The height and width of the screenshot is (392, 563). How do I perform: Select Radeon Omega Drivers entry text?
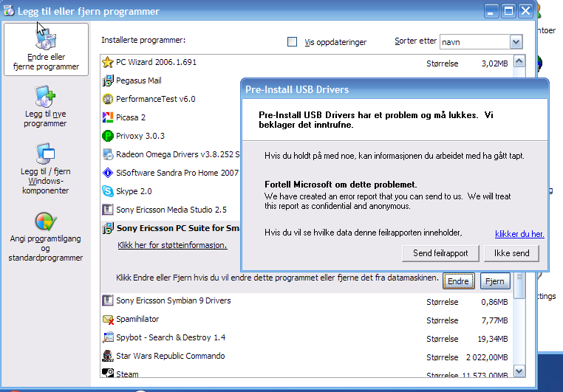pyautogui.click(x=178, y=154)
